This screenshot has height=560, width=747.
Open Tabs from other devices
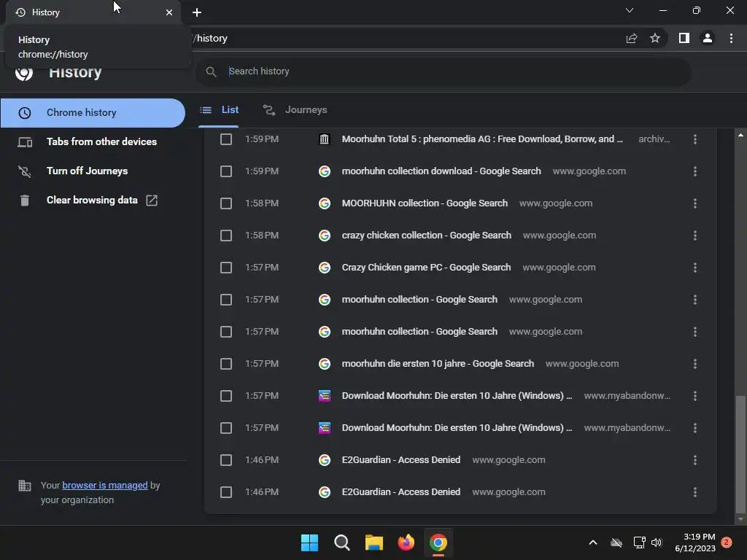93,142
